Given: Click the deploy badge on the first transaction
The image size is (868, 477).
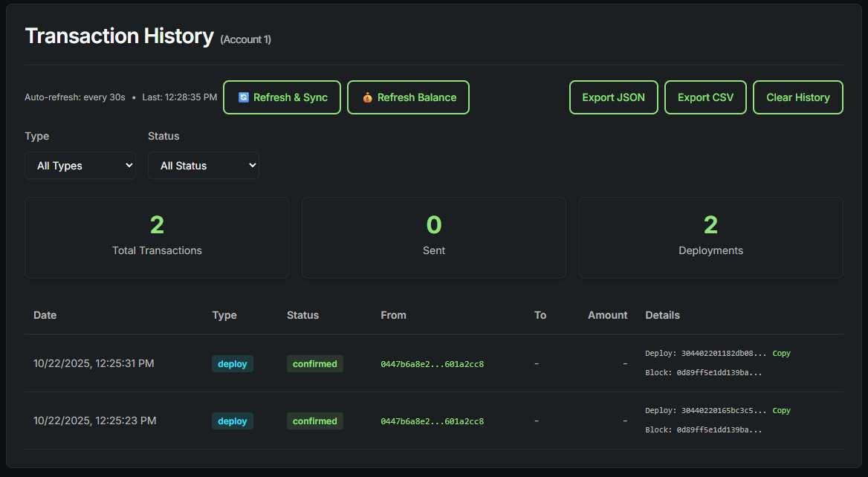Looking at the screenshot, I should point(232,363).
